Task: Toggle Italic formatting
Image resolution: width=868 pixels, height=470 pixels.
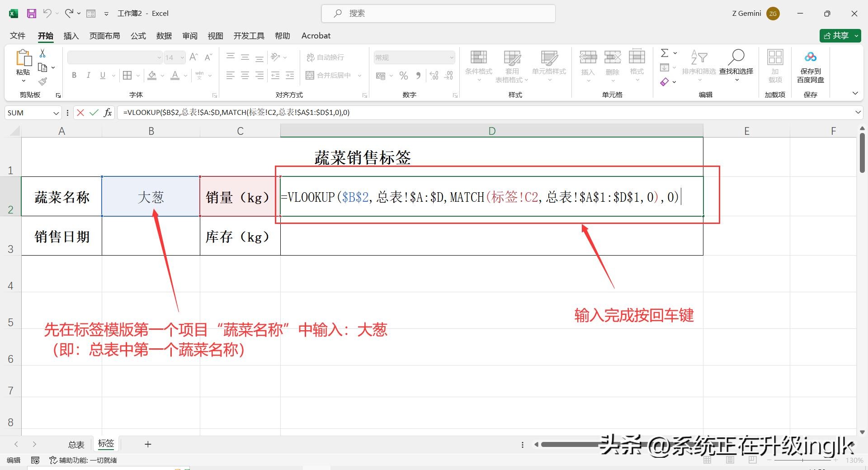Action: pos(89,76)
